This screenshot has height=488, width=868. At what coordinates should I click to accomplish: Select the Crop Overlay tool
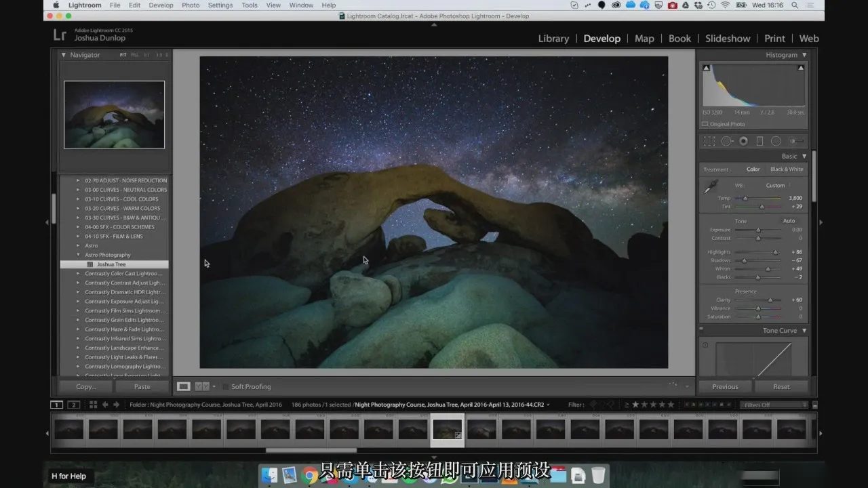709,141
